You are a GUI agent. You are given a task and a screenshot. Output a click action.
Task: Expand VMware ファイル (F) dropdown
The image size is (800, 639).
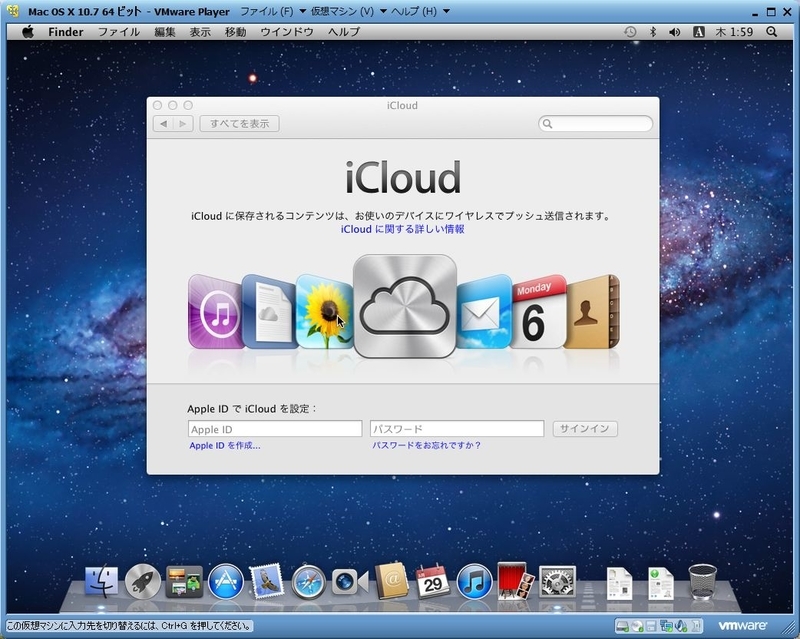[273, 11]
